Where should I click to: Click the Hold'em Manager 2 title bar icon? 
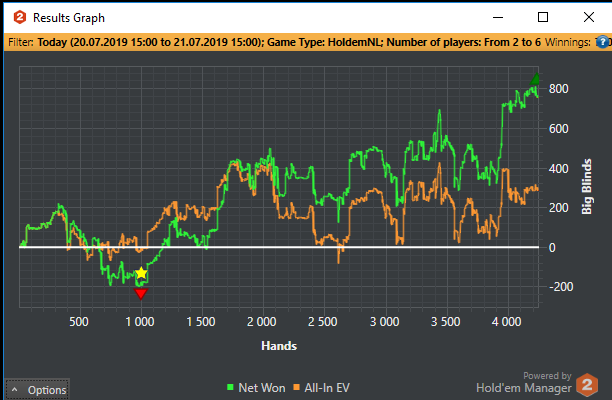(20, 18)
